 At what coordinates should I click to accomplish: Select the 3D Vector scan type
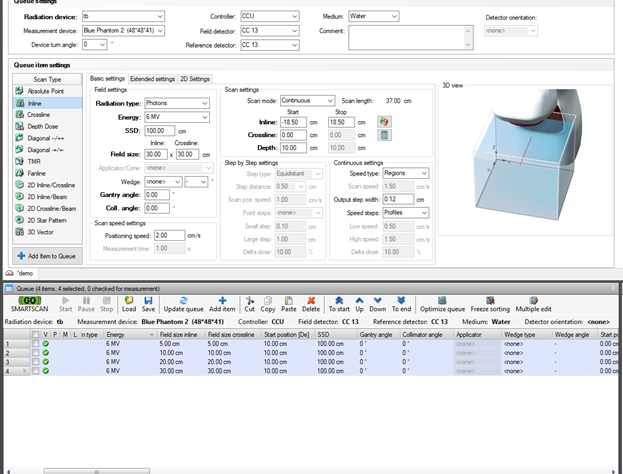47,232
